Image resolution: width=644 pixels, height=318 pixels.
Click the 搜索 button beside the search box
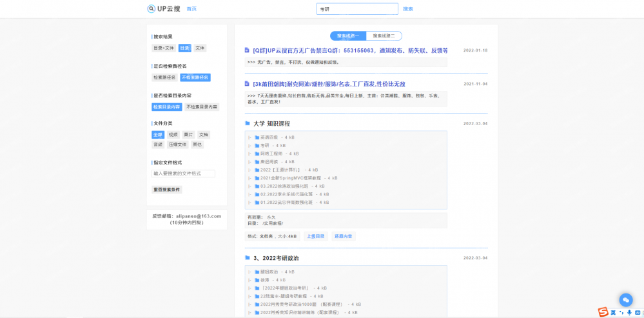coord(408,8)
